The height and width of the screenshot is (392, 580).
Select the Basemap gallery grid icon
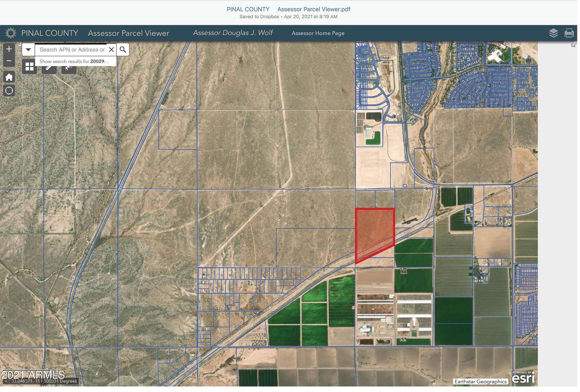(x=29, y=66)
